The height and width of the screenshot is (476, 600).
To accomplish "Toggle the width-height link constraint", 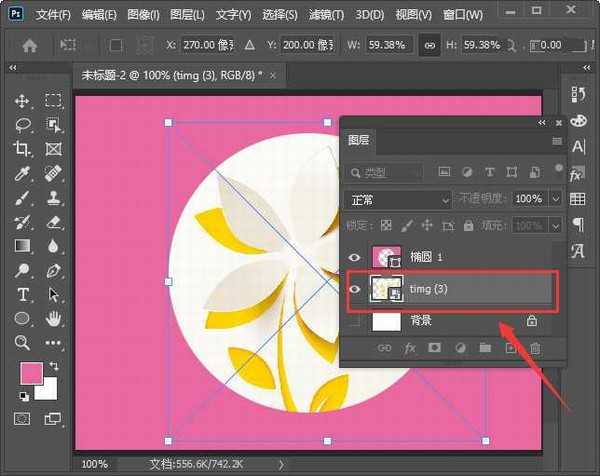I will coord(430,45).
